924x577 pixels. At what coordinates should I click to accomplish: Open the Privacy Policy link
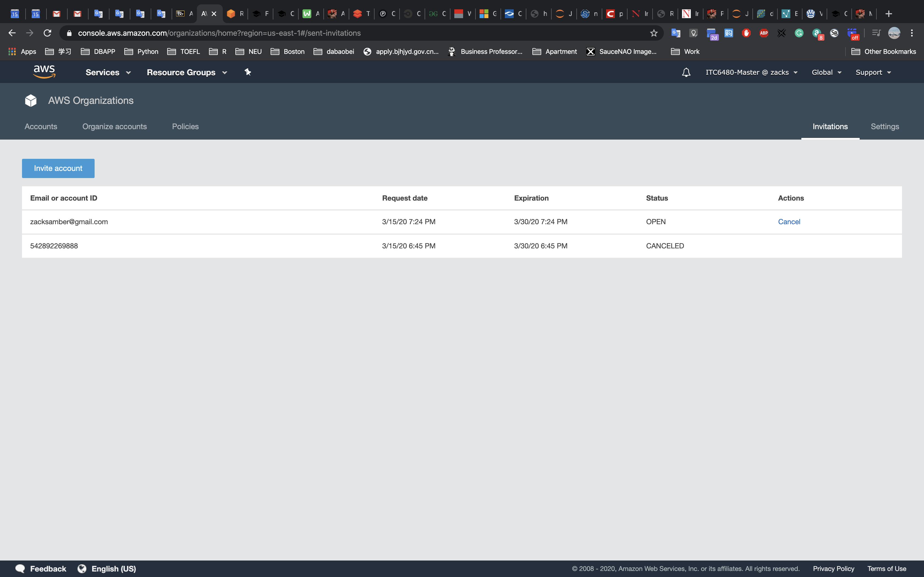(x=834, y=568)
